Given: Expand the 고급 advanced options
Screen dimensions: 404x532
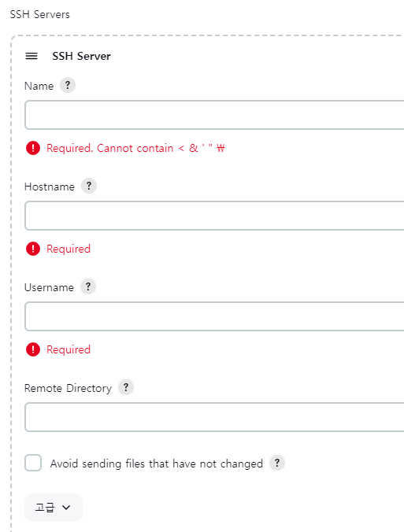Looking at the screenshot, I should pyautogui.click(x=54, y=508).
